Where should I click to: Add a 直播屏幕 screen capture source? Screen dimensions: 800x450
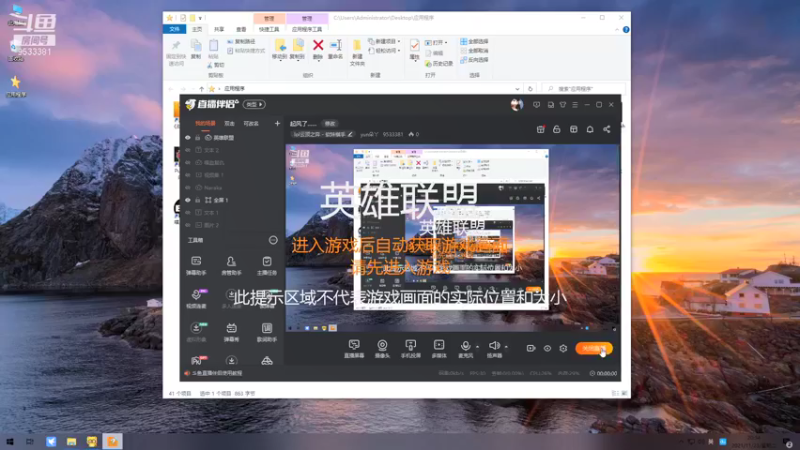coord(354,349)
